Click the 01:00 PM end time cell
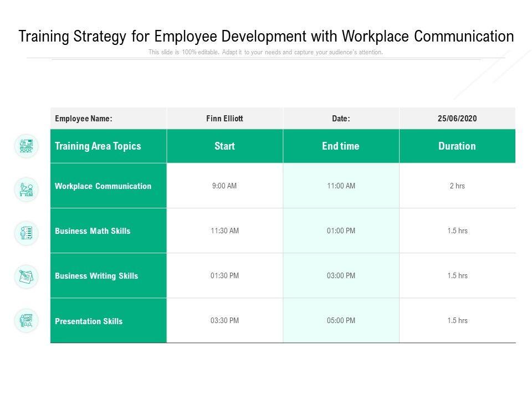 [x=341, y=231]
